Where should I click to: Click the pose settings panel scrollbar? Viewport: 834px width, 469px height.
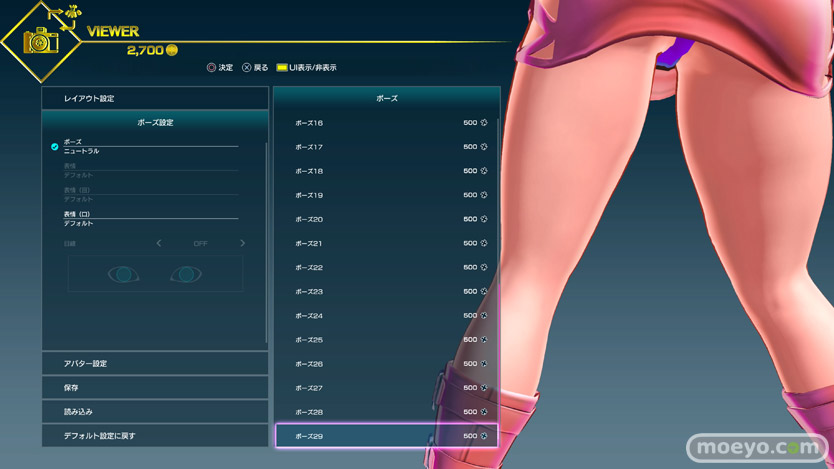click(266, 240)
